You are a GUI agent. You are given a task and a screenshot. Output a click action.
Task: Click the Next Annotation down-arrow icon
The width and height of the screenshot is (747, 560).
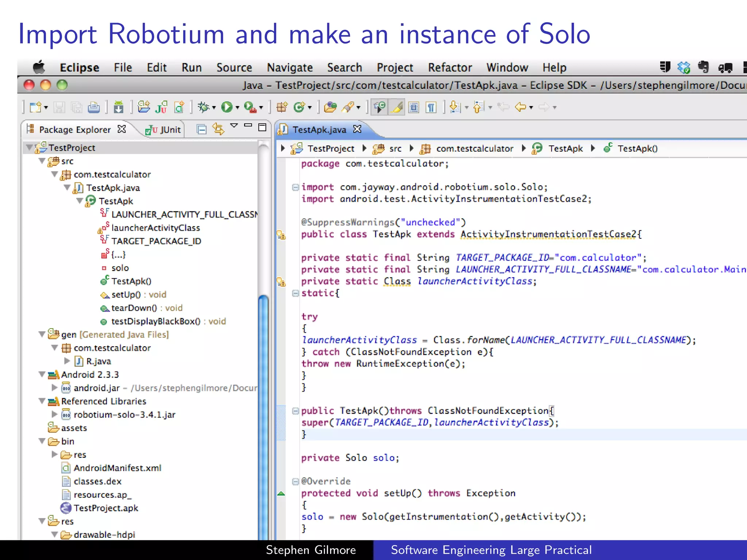click(x=455, y=107)
